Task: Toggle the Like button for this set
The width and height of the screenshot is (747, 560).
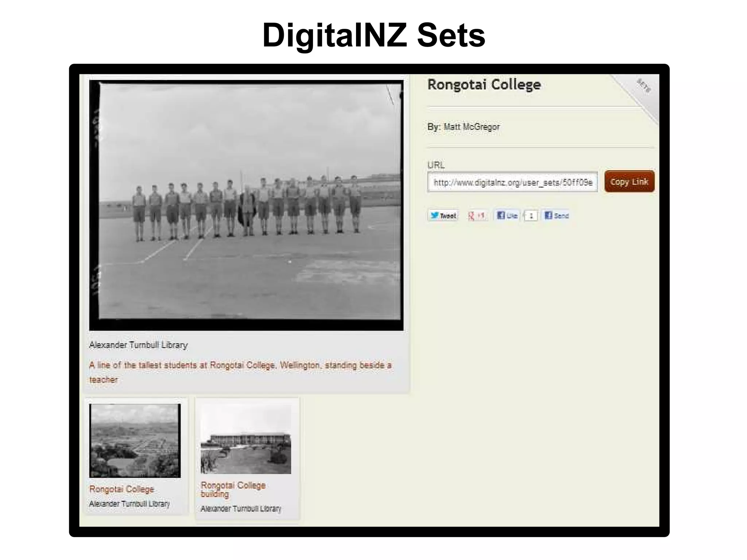Action: point(507,215)
